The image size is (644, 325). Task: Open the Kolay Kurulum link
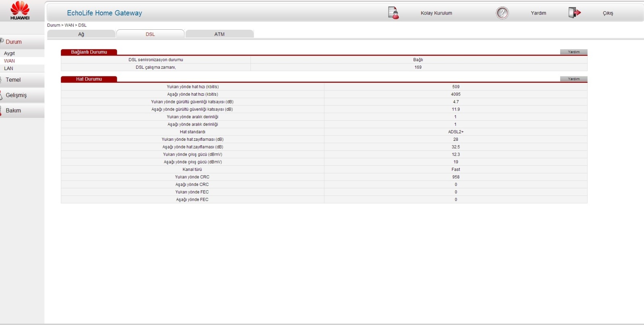(436, 13)
